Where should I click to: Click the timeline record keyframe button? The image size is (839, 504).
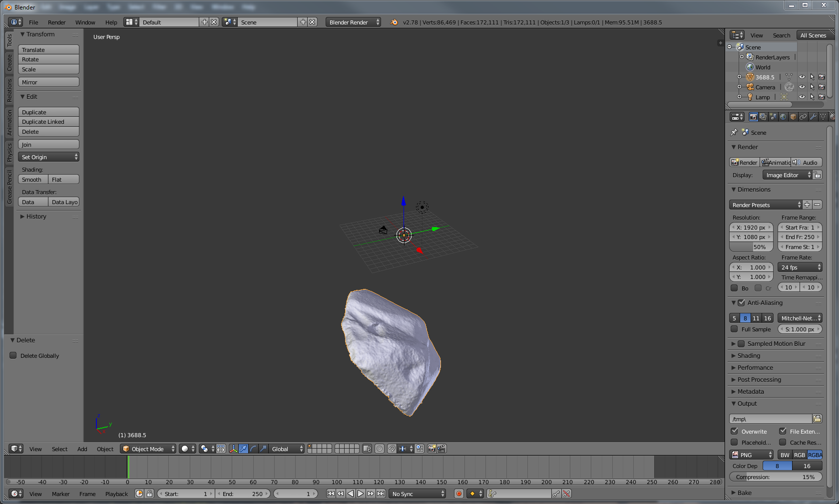coord(458,494)
